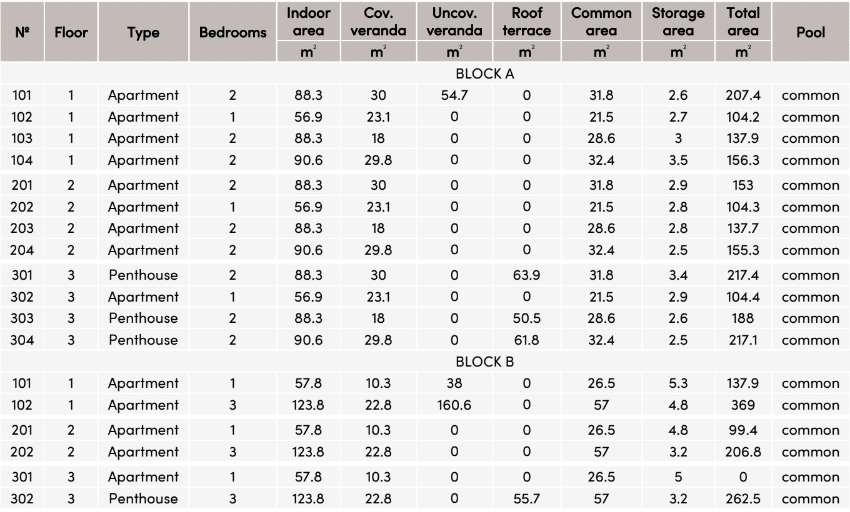Viewport: 850px width, 512px height.
Task: Click the Pool column header
Action: (x=810, y=32)
